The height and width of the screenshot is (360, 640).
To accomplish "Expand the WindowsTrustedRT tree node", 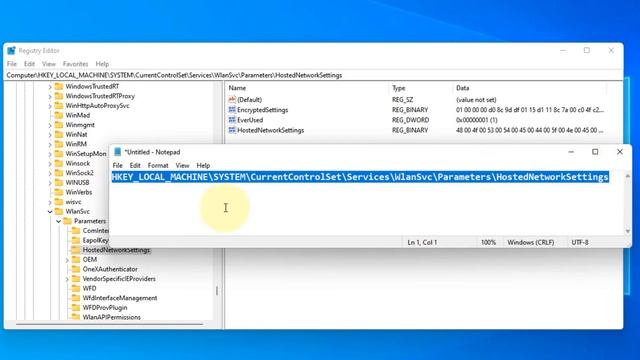I will point(50,87).
